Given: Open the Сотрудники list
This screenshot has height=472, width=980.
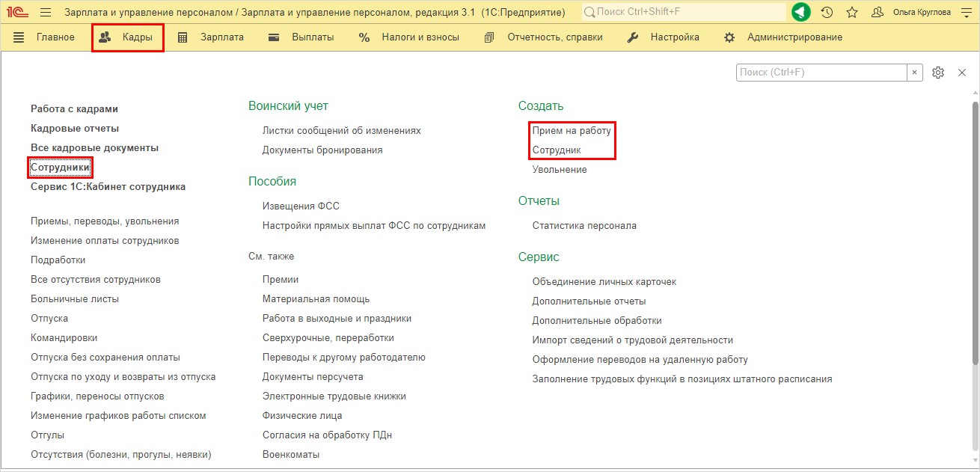Looking at the screenshot, I should coord(60,168).
